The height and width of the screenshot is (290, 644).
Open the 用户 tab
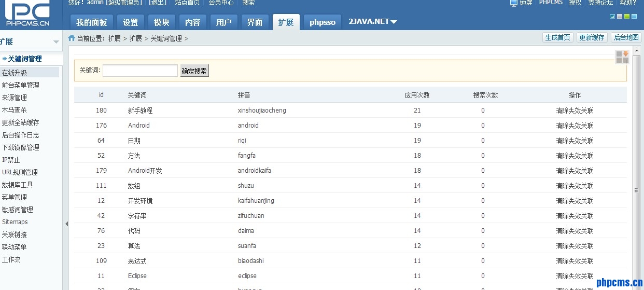(224, 22)
